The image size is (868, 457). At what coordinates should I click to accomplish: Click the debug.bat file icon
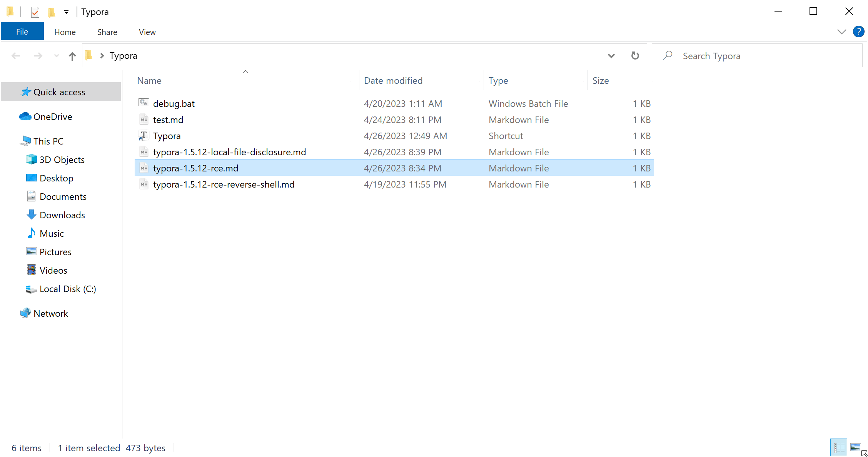pyautogui.click(x=144, y=103)
